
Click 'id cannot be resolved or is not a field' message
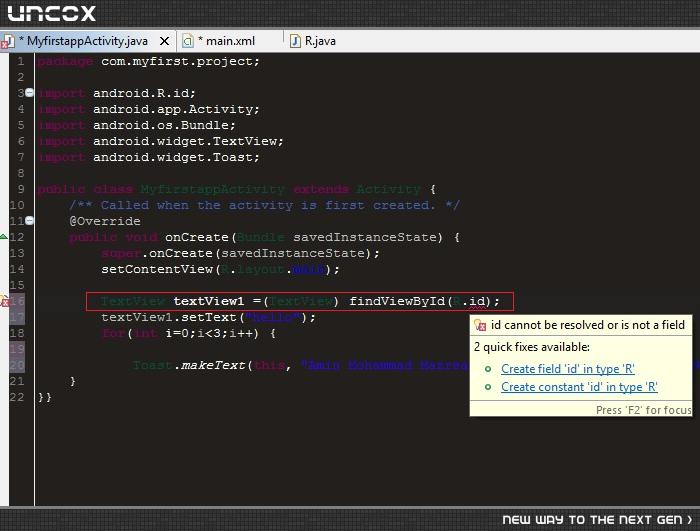[x=588, y=325]
